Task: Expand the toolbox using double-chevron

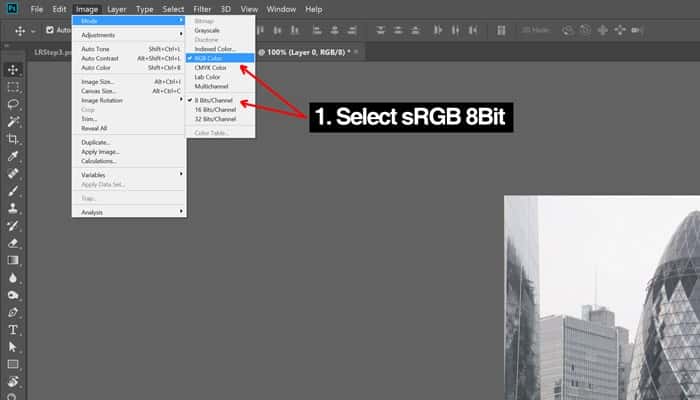Action: 7,46
